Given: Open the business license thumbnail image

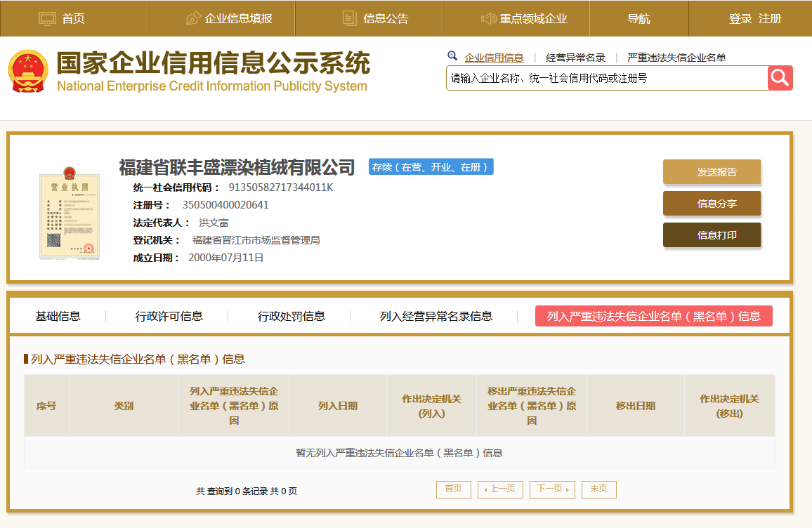Looking at the screenshot, I should tap(69, 213).
